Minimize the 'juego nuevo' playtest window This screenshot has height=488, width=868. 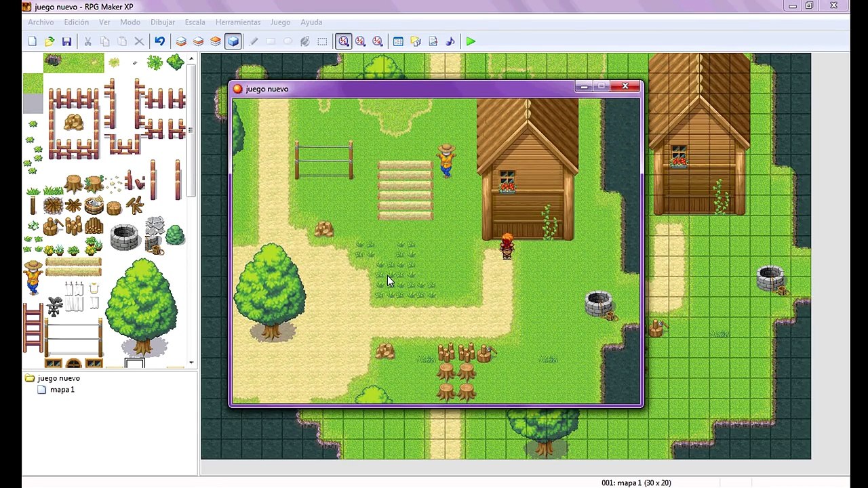(584, 87)
